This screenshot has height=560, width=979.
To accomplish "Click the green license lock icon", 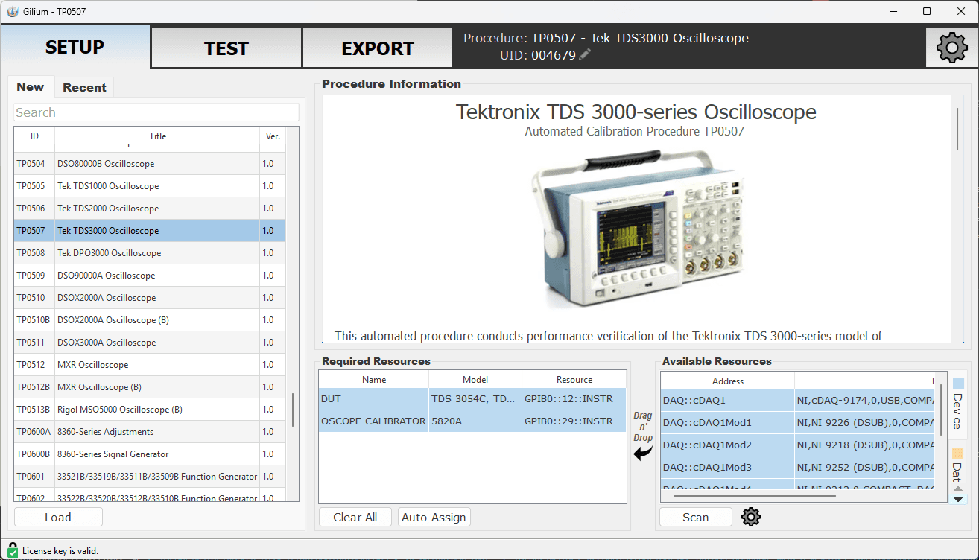I will [x=13, y=551].
